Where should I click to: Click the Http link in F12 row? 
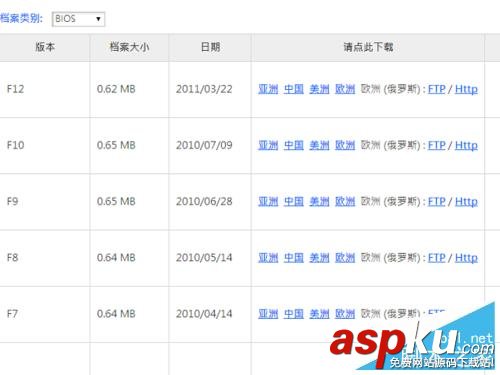pyautogui.click(x=466, y=89)
